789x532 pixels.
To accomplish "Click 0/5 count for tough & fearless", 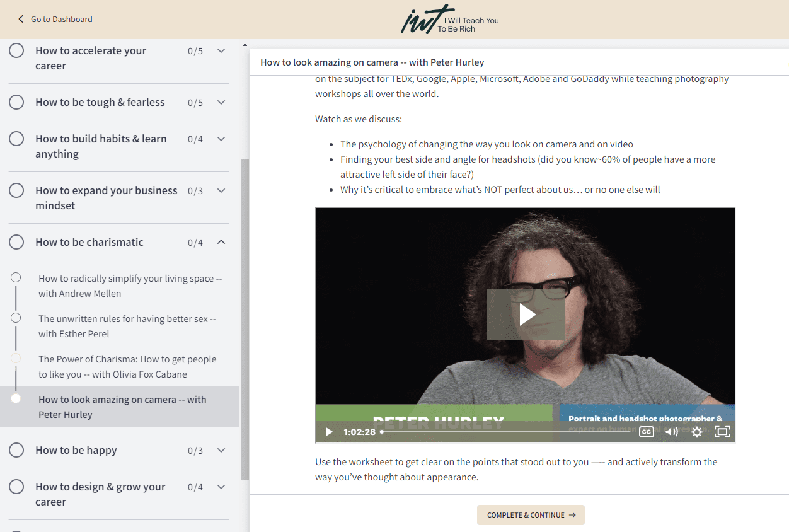I will click(x=195, y=103).
